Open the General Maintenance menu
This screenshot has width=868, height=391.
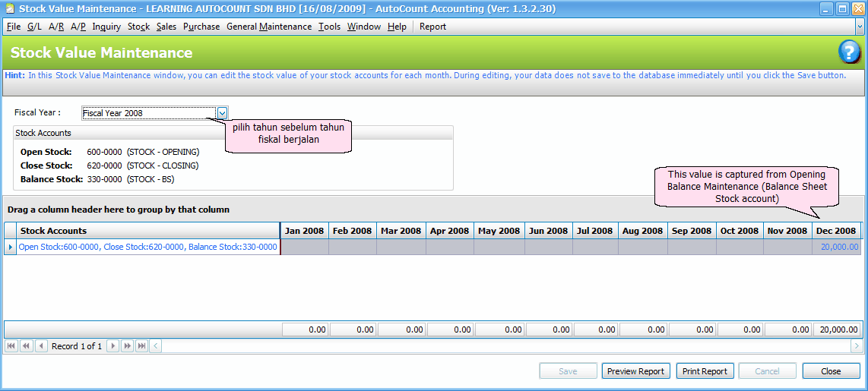pos(268,27)
